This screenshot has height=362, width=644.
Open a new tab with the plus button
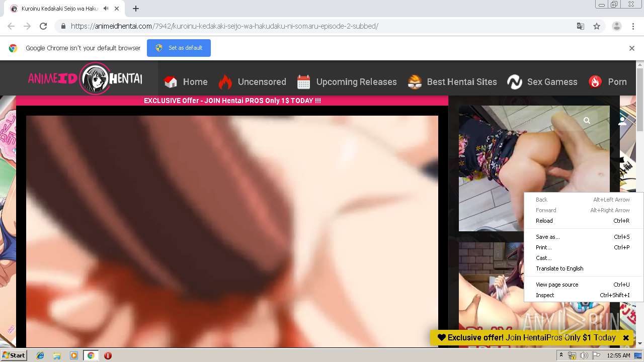coord(136,9)
